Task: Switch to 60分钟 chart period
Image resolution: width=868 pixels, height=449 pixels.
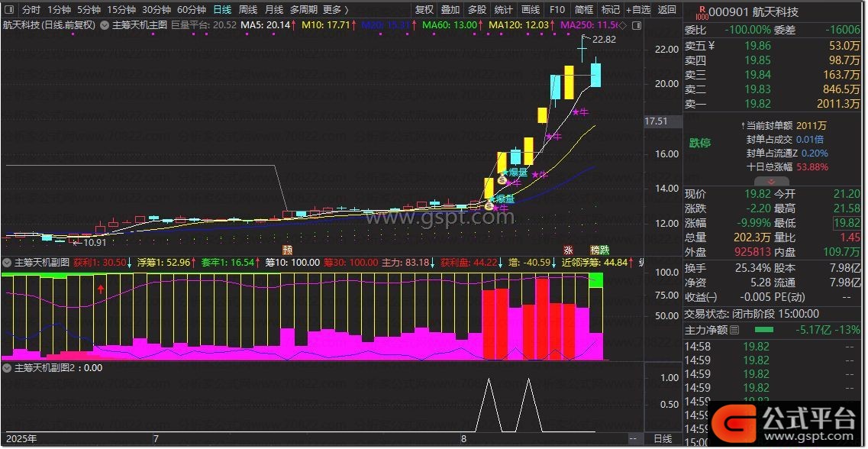Action: click(192, 10)
